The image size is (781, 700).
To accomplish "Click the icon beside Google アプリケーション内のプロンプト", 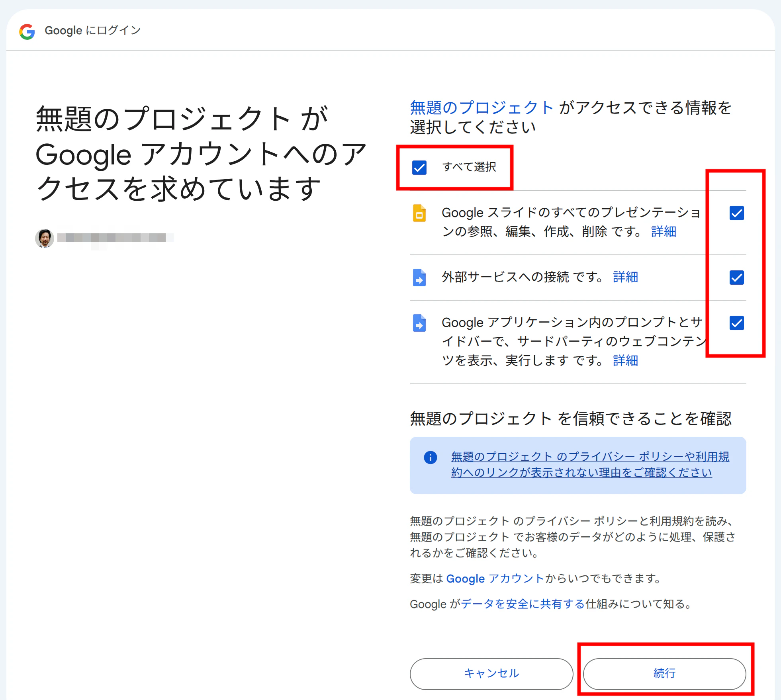I will coord(419,323).
